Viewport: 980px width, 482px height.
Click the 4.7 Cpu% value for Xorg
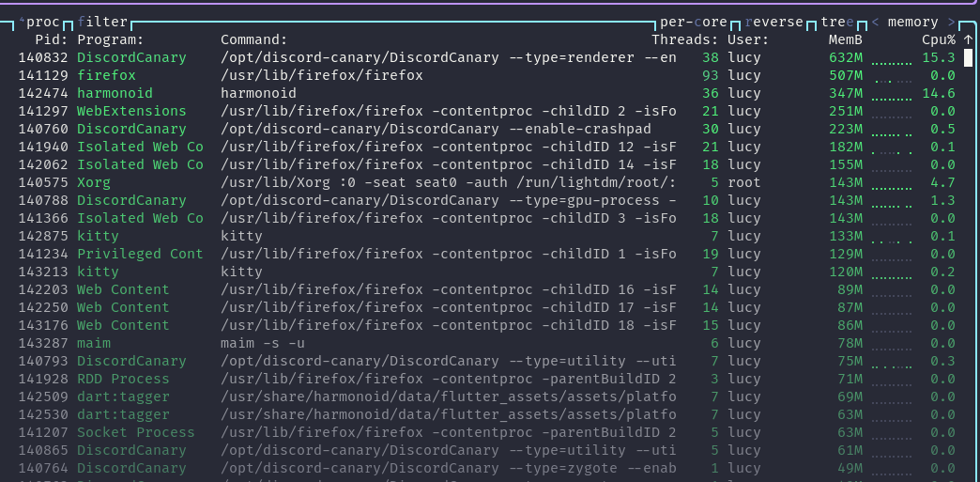pos(942,183)
